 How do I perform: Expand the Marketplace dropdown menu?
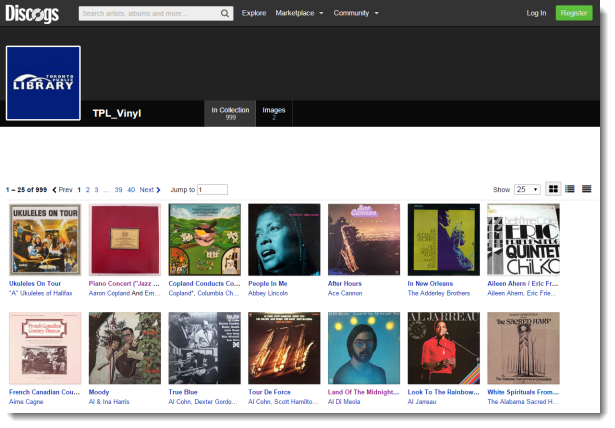299,13
